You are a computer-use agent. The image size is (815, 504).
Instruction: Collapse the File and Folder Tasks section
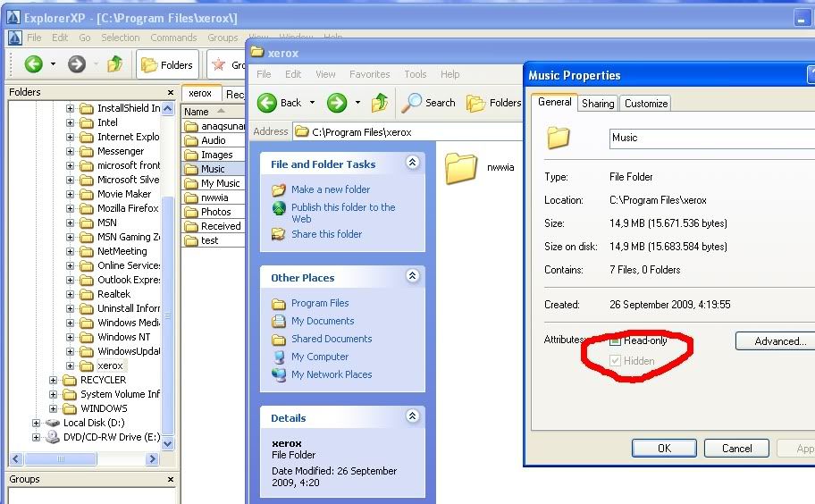point(412,163)
